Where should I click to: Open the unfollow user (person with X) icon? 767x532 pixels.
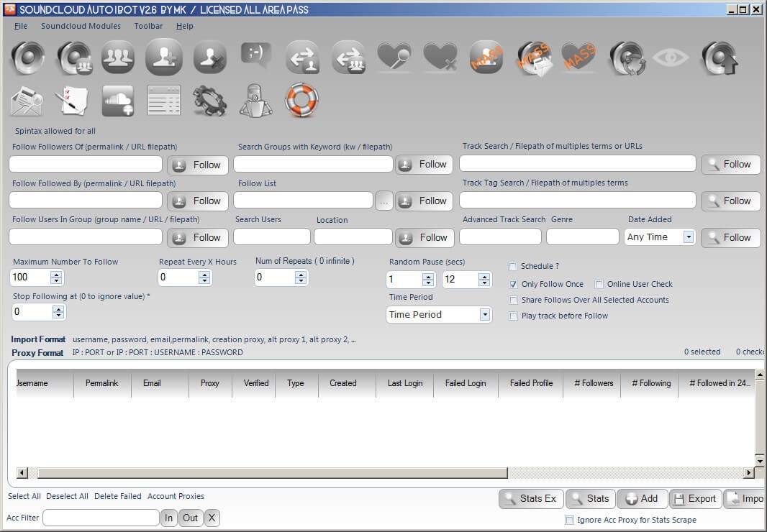tap(210, 58)
